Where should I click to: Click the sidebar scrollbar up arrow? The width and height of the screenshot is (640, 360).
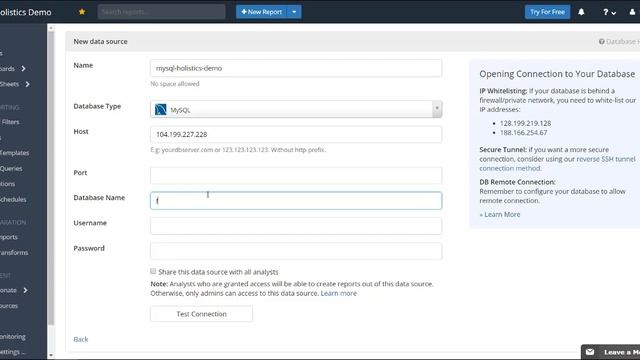tap(51, 28)
